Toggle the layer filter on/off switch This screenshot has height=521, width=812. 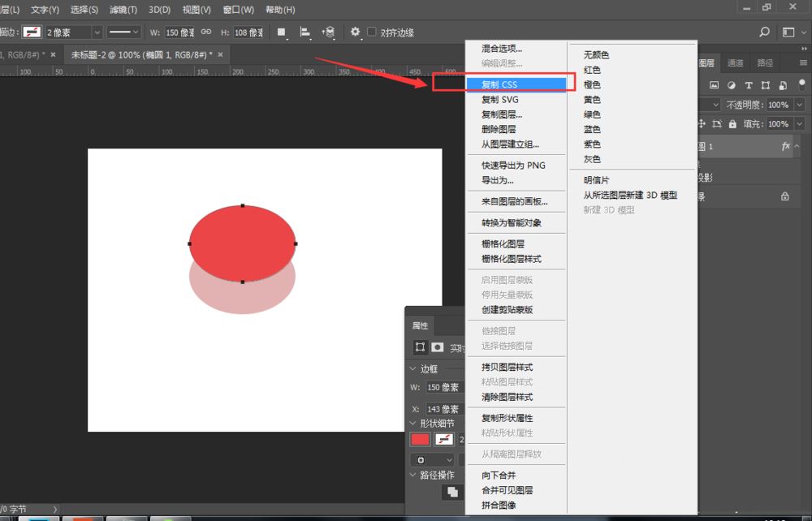click(x=801, y=84)
